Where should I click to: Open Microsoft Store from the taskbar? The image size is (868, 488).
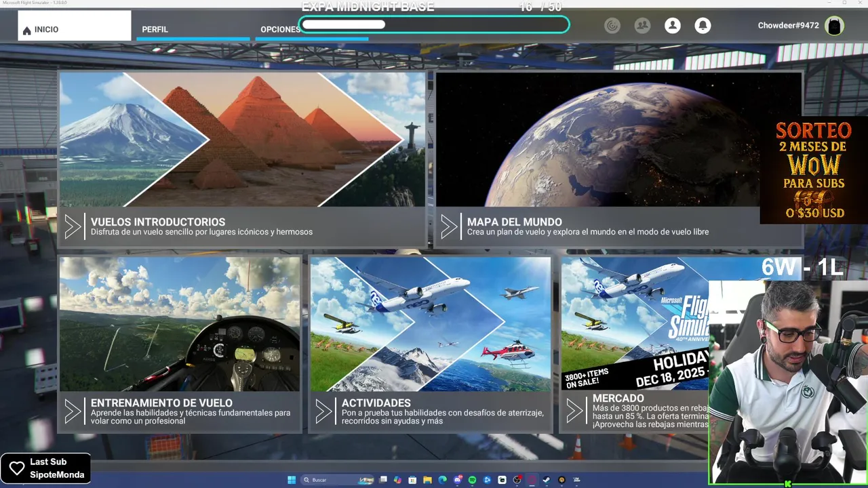pyautogui.click(x=412, y=480)
